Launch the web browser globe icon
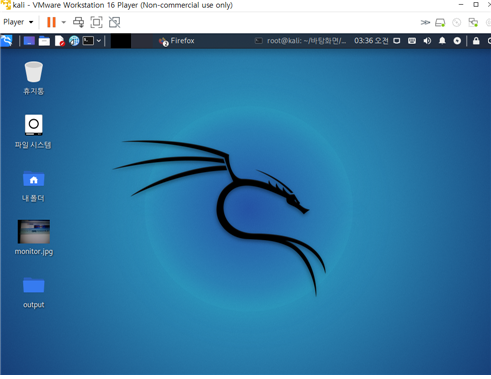This screenshot has width=491, height=379. pos(74,41)
